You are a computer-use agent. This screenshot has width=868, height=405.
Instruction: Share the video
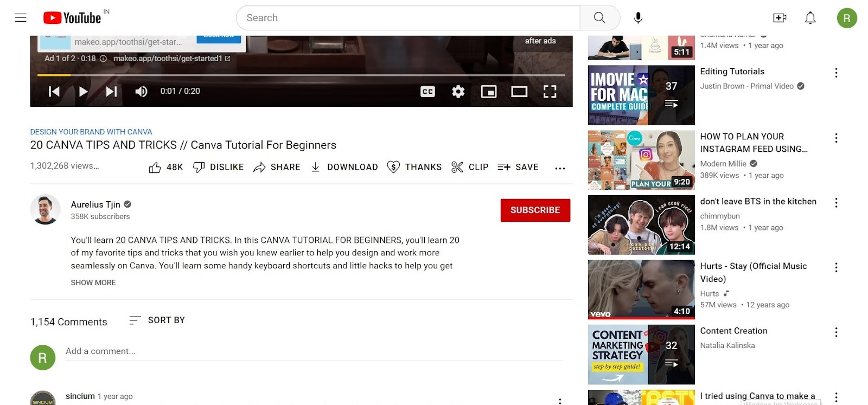click(277, 167)
